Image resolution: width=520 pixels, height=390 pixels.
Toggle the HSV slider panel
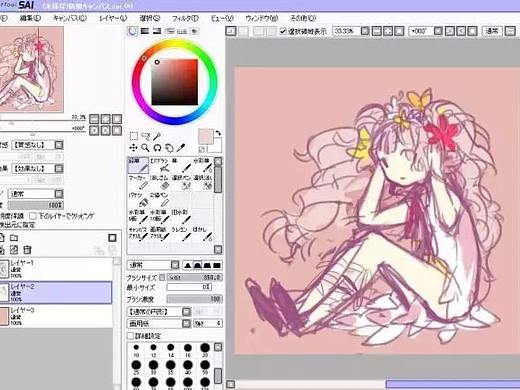click(157, 31)
